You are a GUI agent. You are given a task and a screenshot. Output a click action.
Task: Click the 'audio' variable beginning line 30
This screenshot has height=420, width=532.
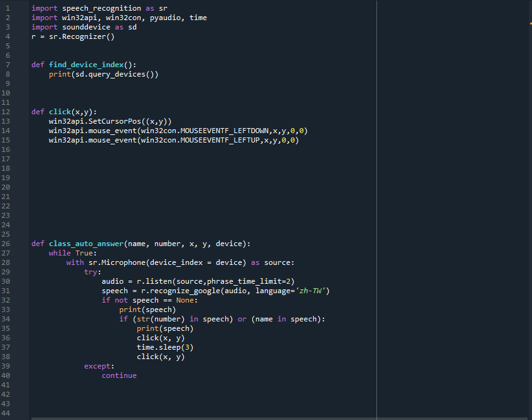[x=113, y=281]
